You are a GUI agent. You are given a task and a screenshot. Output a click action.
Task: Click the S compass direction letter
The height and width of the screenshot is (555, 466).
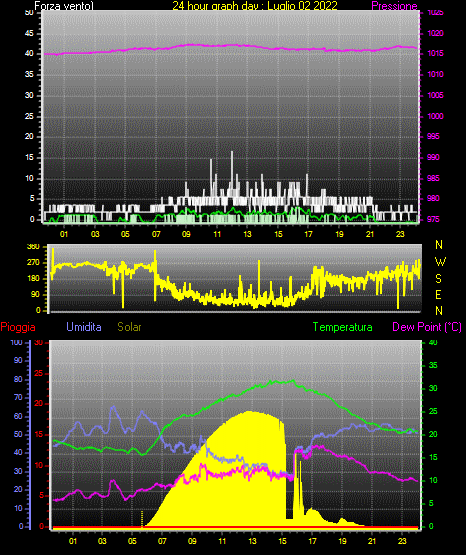[438, 279]
